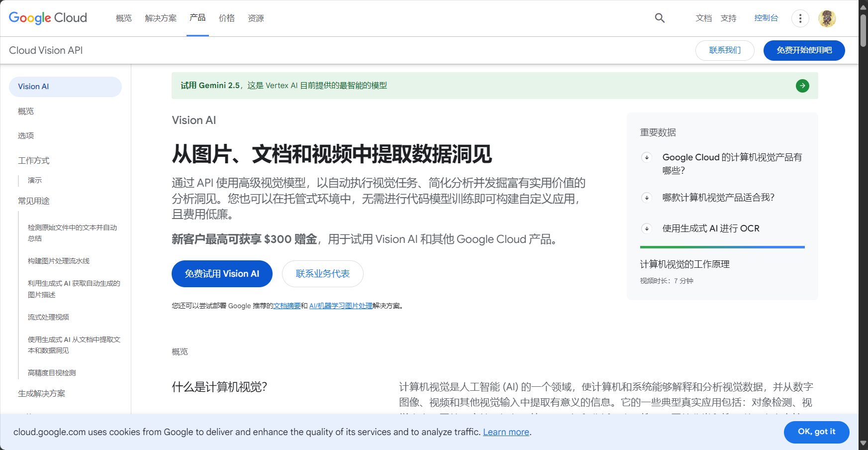Click the scrollbar down arrow
Viewport: 868px width, 450px height.
[864, 443]
